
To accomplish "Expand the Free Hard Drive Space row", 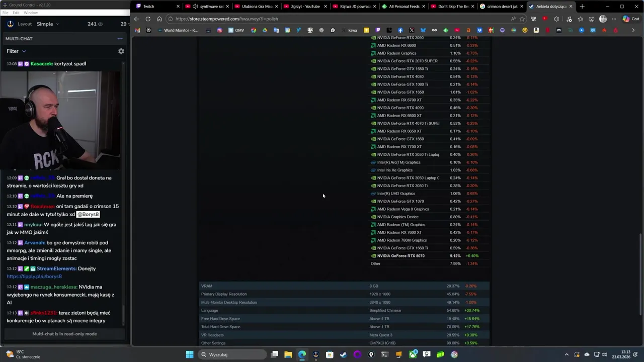I will (344, 319).
